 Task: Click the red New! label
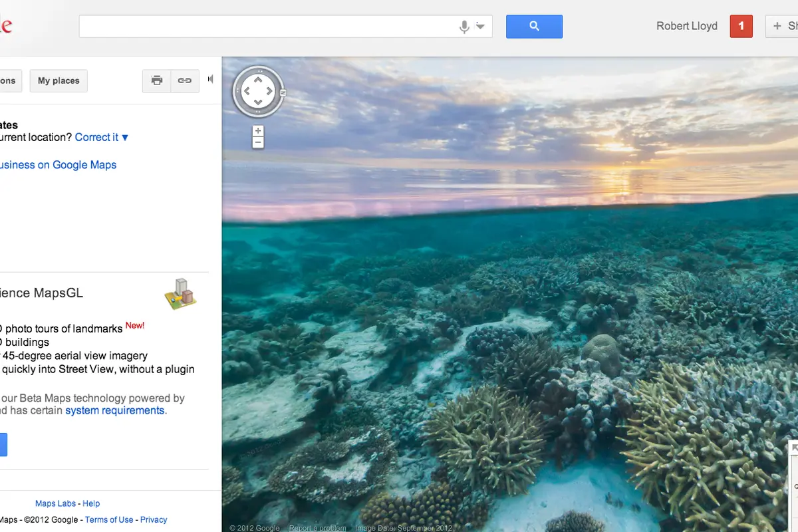(x=135, y=325)
